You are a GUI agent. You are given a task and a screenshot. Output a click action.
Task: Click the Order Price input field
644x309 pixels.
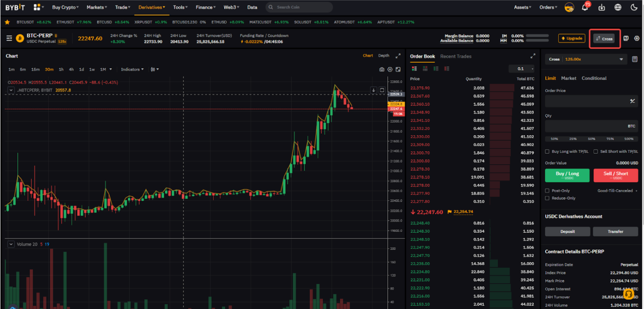click(x=586, y=101)
